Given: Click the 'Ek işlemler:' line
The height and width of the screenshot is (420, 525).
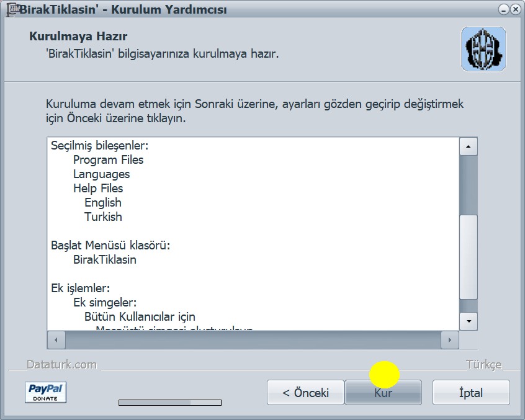Looking at the screenshot, I should point(80,288).
